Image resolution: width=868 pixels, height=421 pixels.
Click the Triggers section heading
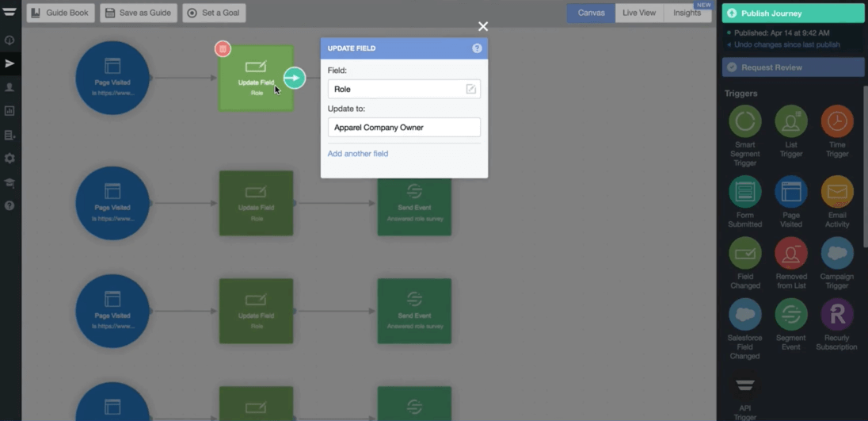[x=740, y=93]
